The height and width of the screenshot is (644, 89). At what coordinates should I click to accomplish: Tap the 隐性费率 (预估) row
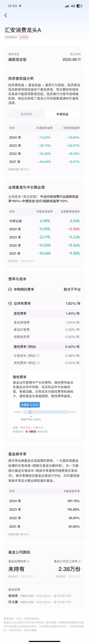coord(44,347)
